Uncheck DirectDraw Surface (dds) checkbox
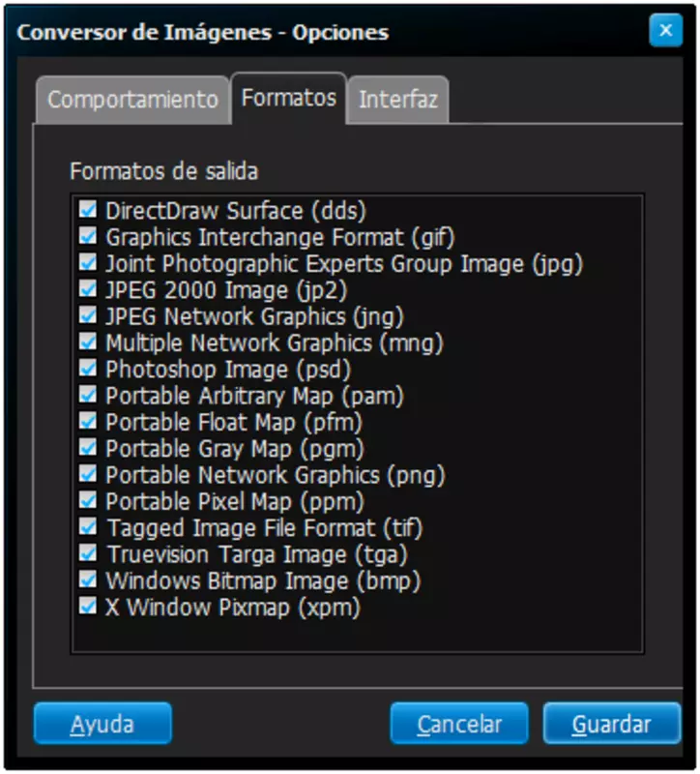Viewport: 700px width, 774px height. [x=88, y=210]
